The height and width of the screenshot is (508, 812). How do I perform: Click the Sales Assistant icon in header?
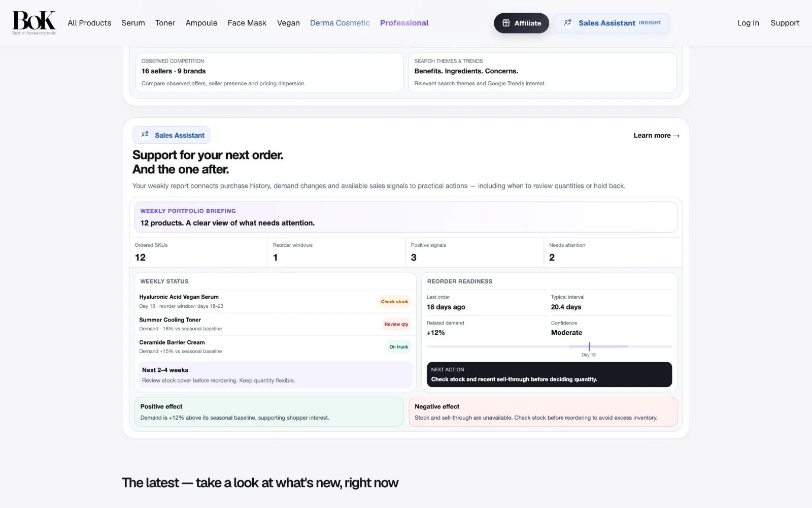568,23
